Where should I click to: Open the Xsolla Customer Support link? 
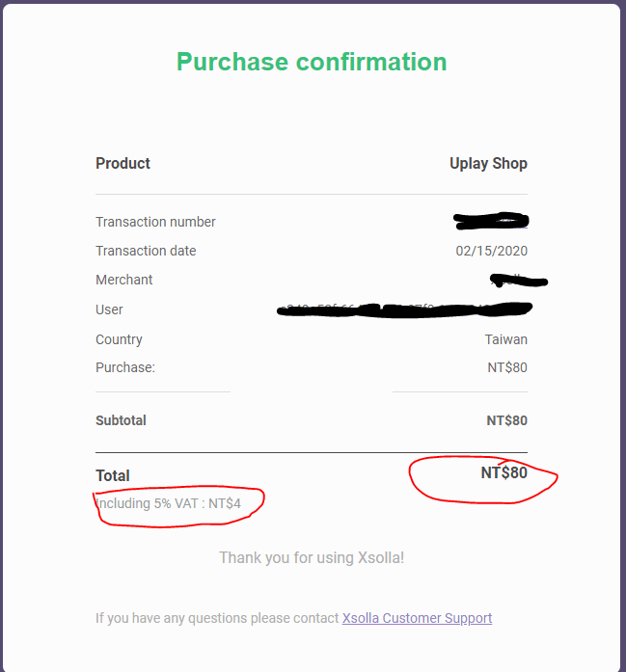coord(417,618)
